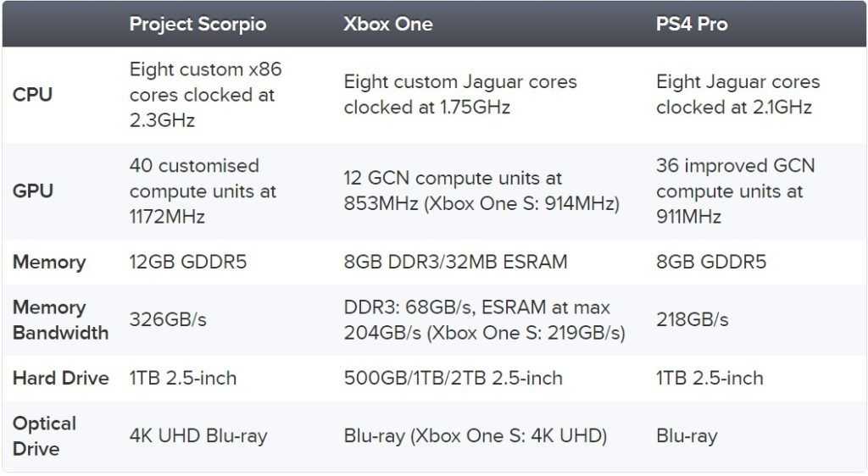868x476 pixels.
Task: Click the Xbox One column header
Action: tap(387, 24)
